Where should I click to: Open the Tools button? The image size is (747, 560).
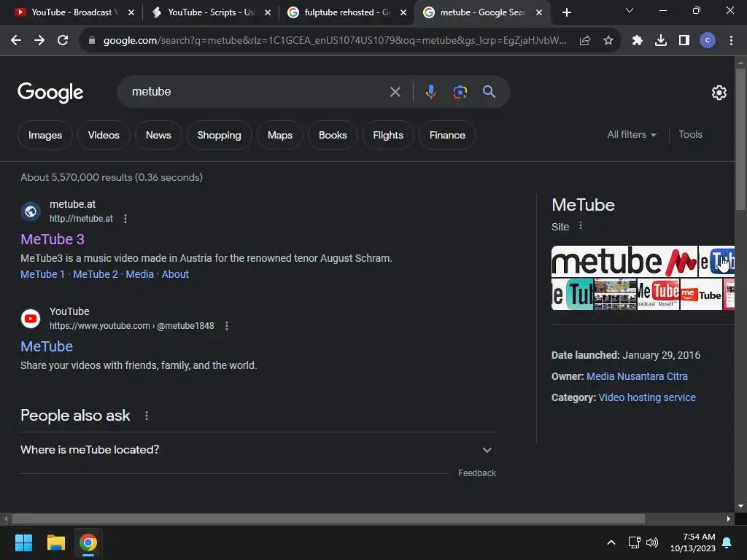tap(690, 135)
